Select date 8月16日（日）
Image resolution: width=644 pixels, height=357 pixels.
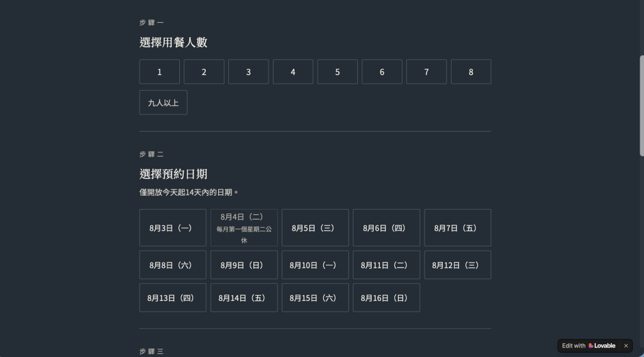(387, 298)
